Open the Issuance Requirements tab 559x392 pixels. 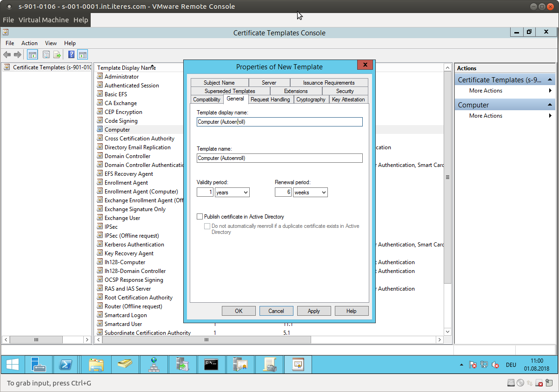(329, 82)
